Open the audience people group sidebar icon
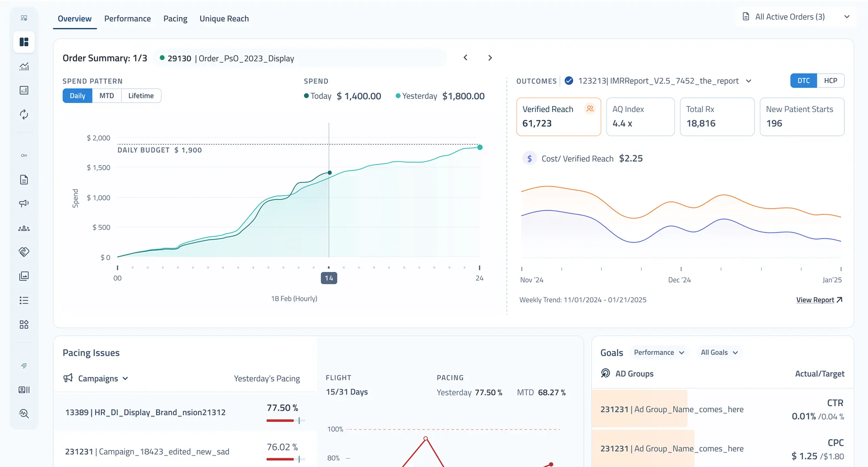This screenshot has width=868, height=467. coord(24,228)
